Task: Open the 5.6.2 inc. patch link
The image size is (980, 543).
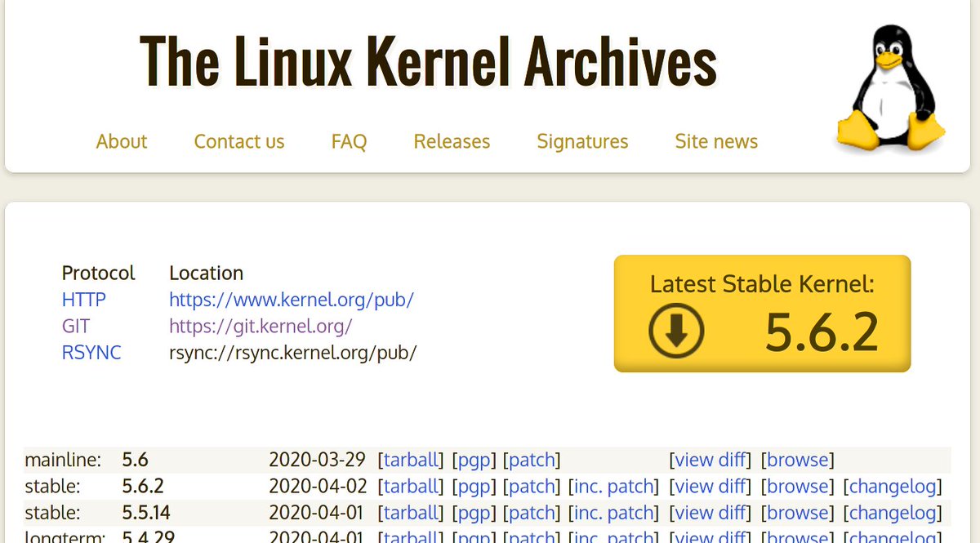Action: click(614, 487)
